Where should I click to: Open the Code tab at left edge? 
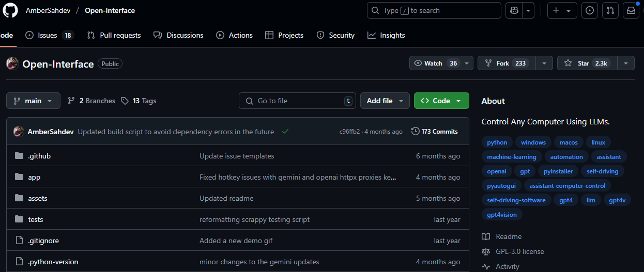click(x=6, y=35)
